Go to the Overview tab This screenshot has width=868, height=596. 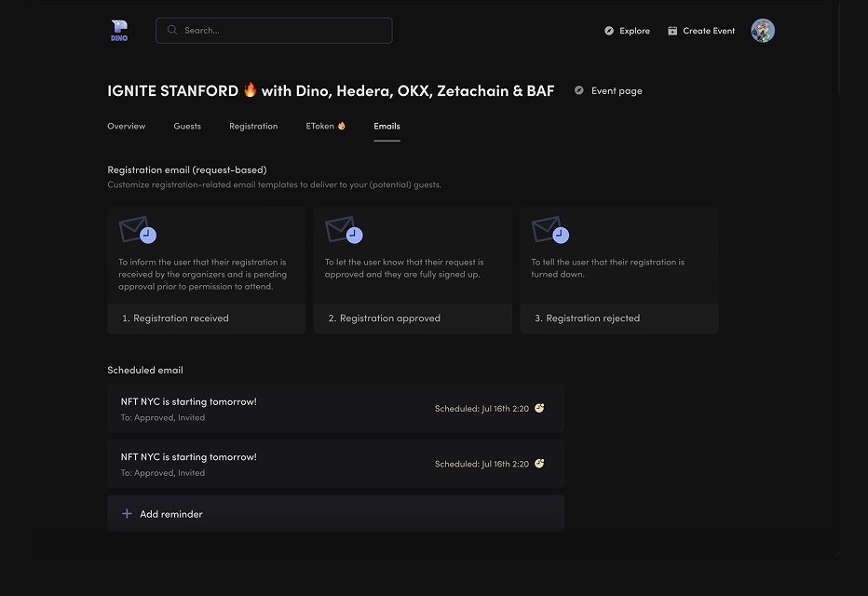pyautogui.click(x=126, y=126)
